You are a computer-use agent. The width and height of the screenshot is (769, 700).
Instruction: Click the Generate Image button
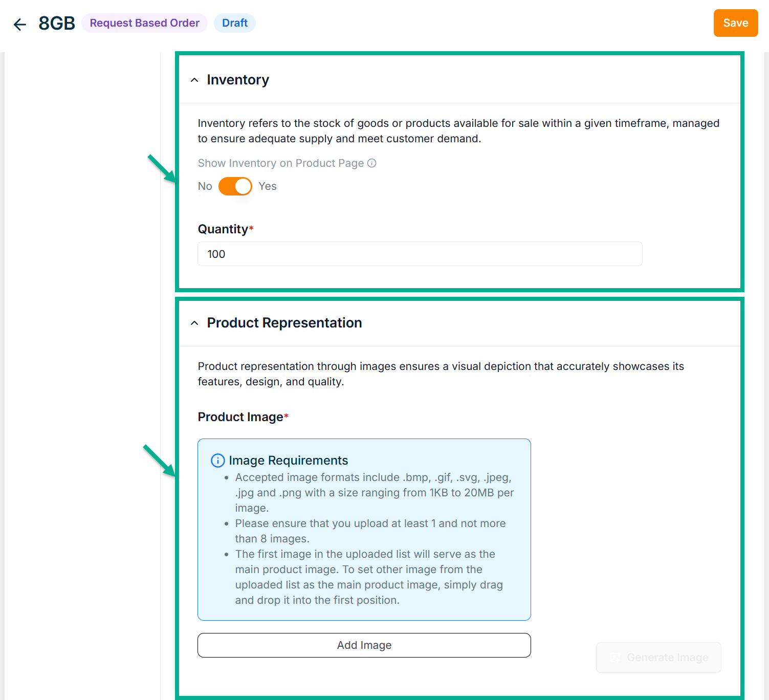click(658, 658)
